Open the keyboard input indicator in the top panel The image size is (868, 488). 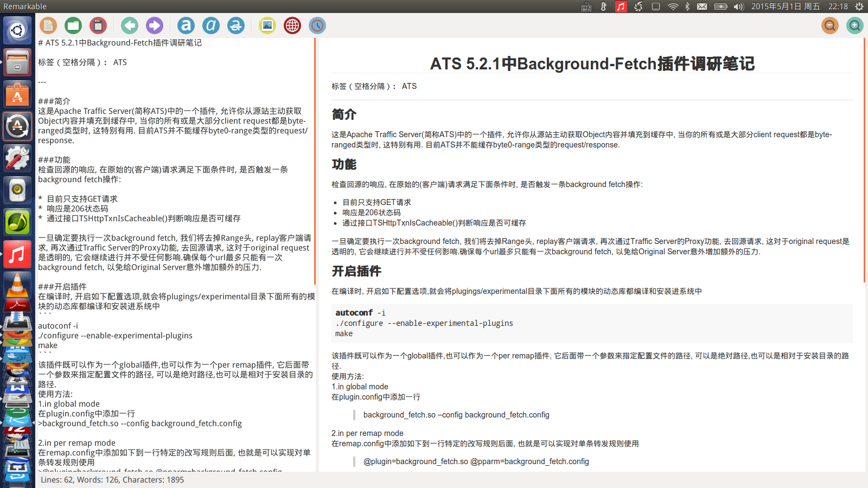click(x=586, y=7)
